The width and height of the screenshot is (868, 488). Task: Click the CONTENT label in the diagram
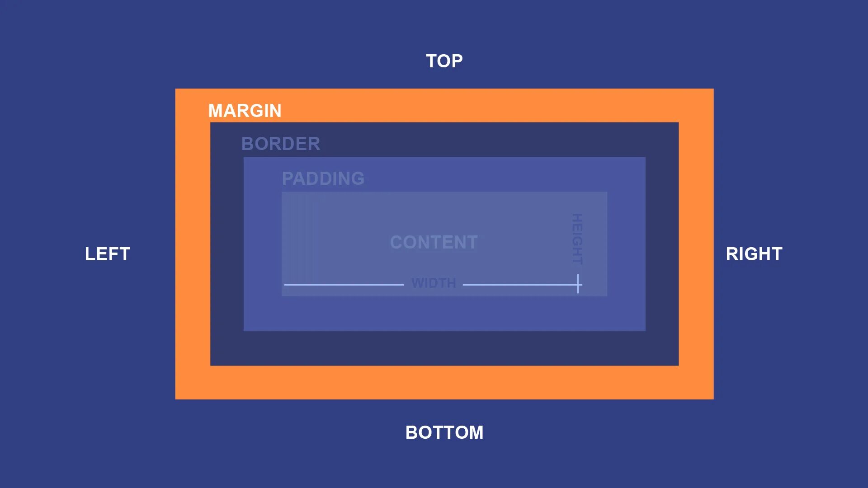pos(434,242)
